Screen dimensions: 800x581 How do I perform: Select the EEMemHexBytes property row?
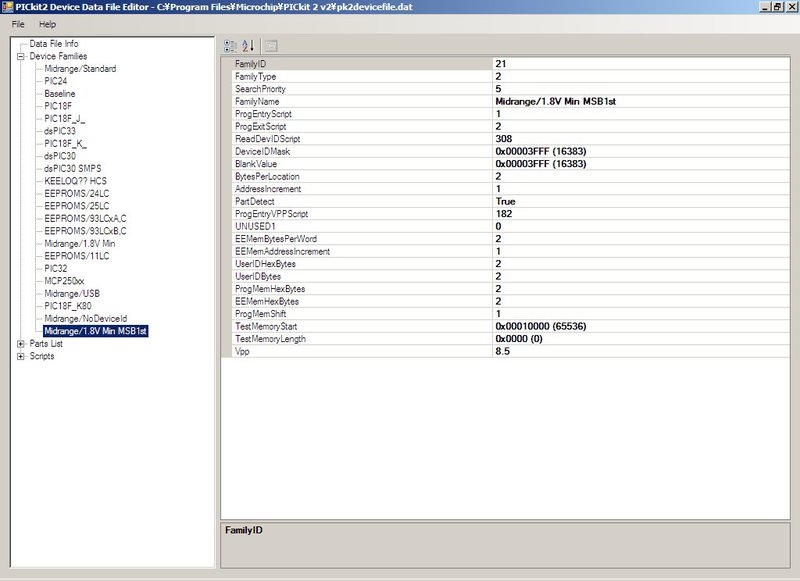pos(511,301)
